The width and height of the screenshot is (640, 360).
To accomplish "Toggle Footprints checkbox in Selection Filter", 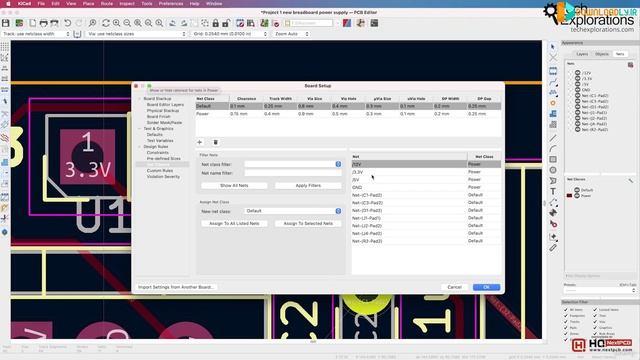I will 566,316.
